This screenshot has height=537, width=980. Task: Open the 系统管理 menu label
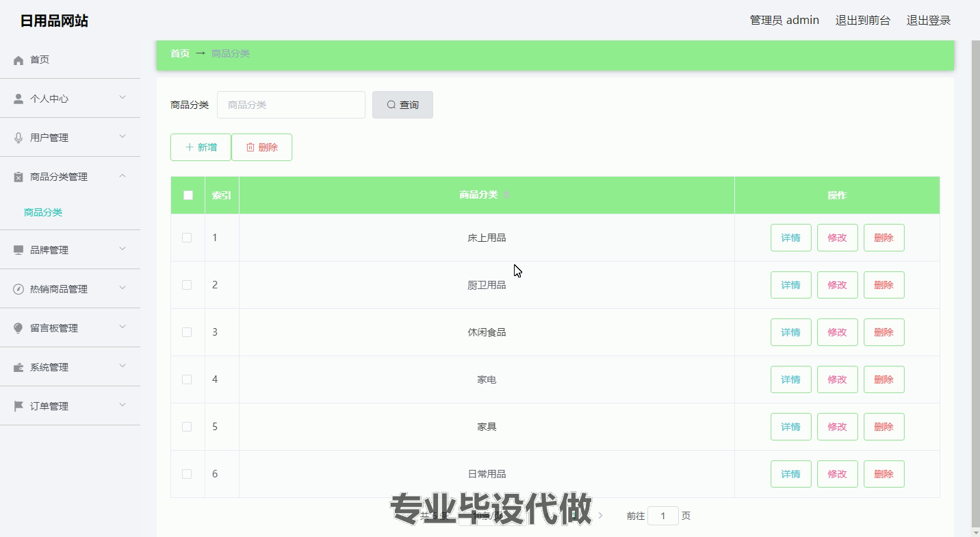49,367
